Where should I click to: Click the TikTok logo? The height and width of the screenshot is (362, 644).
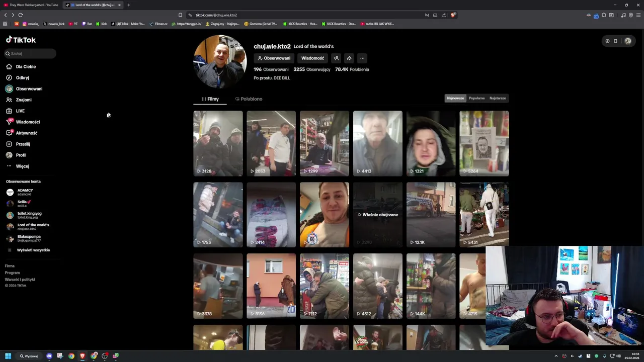tap(21, 40)
